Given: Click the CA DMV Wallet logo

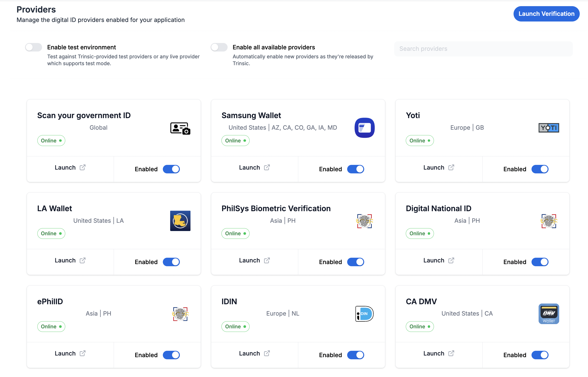Looking at the screenshot, I should (549, 314).
